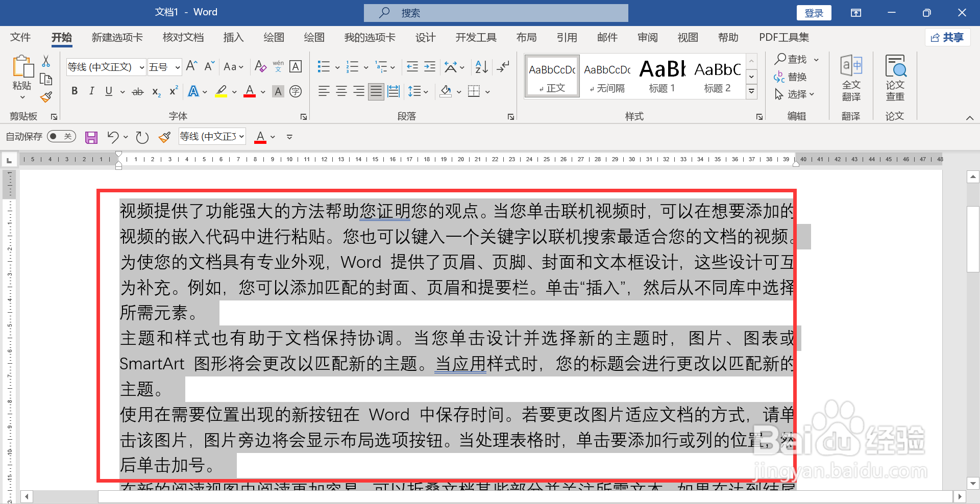
Task: Open the 文件 menu
Action: tap(20, 37)
